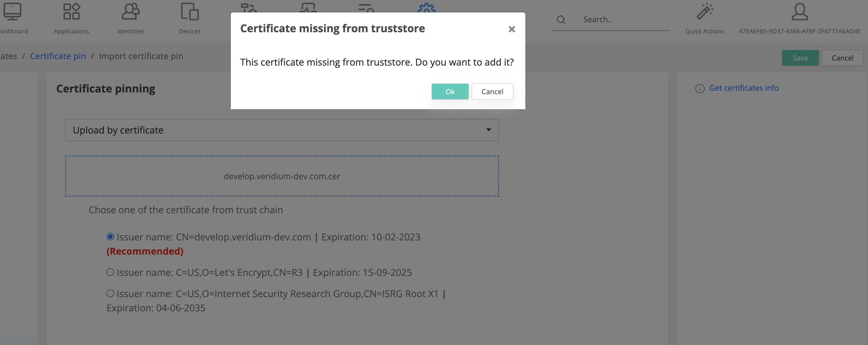Click the magnifier search icon

point(561,20)
